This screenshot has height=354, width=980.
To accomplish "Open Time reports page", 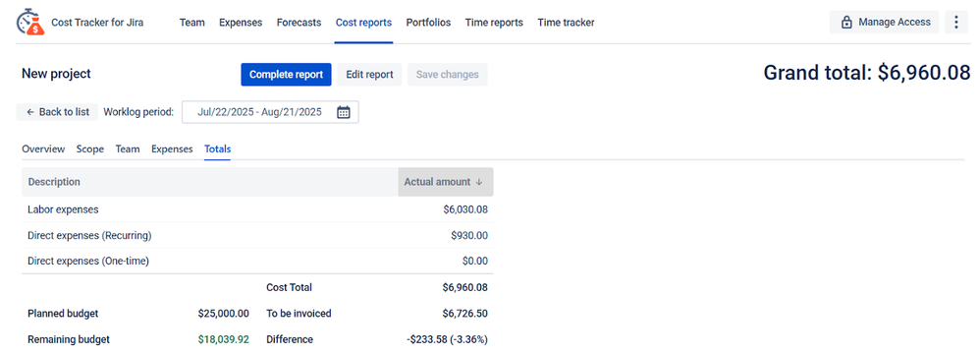I will pyautogui.click(x=494, y=23).
